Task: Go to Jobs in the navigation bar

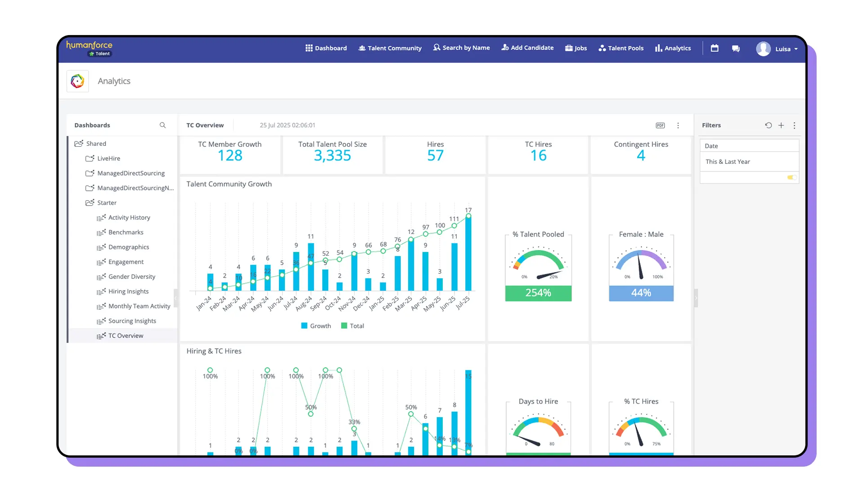Action: pyautogui.click(x=576, y=48)
